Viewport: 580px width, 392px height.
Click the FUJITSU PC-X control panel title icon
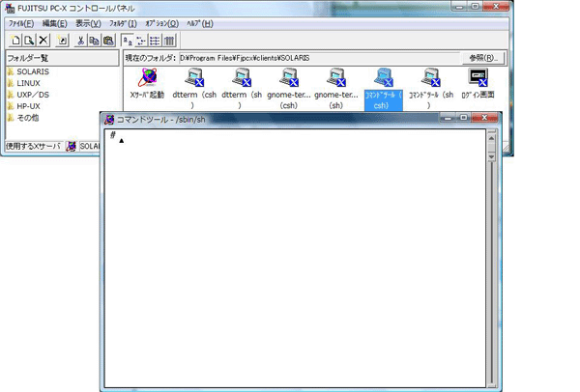click(10, 8)
